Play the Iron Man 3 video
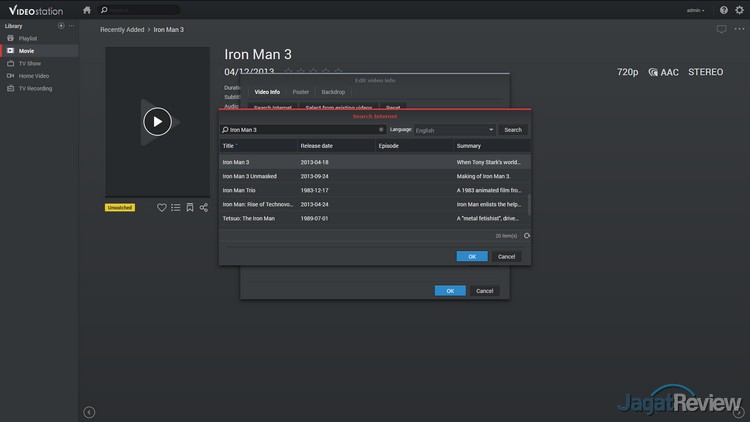750x422 pixels. point(157,122)
